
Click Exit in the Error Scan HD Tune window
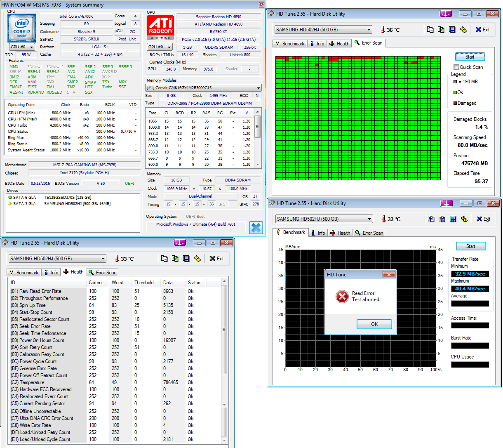pyautogui.click(x=483, y=30)
